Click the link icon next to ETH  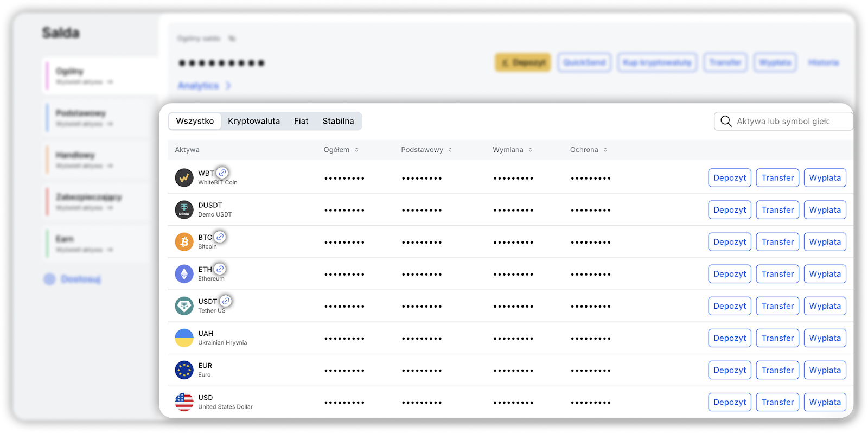click(x=220, y=269)
